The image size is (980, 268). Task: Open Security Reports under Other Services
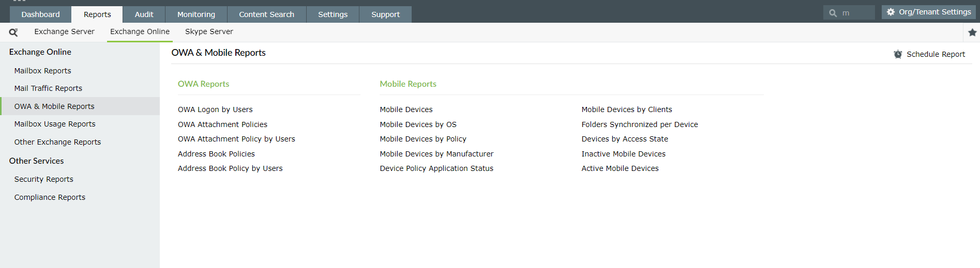coord(43,179)
